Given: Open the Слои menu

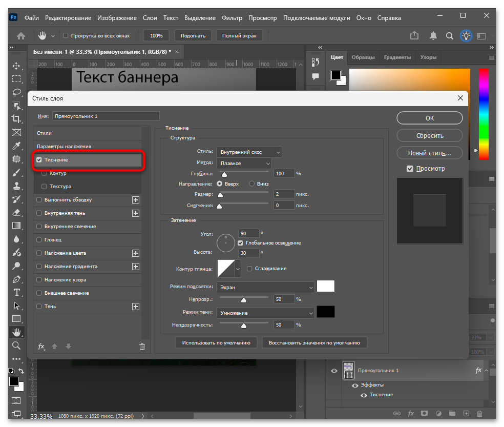Looking at the screenshot, I should [x=150, y=18].
